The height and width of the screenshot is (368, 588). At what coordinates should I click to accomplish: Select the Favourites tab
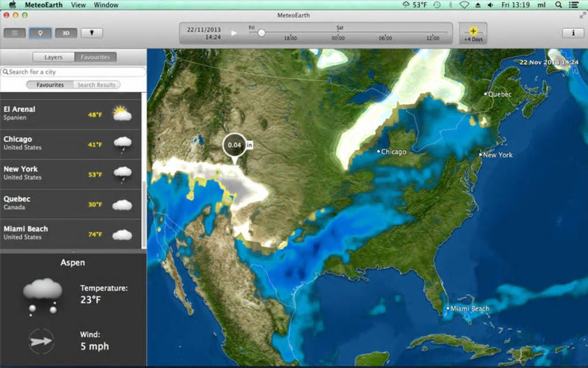[x=95, y=57]
